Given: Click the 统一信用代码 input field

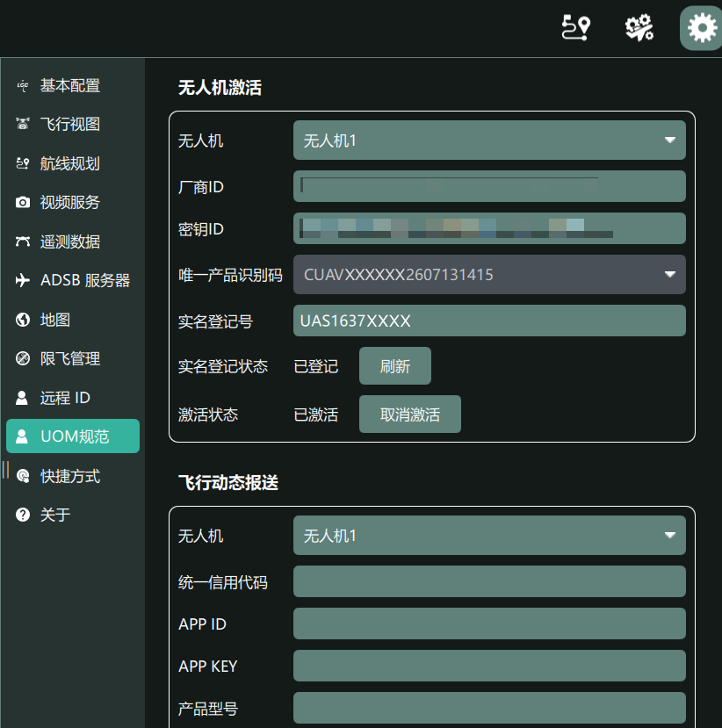Looking at the screenshot, I should 489,581.
